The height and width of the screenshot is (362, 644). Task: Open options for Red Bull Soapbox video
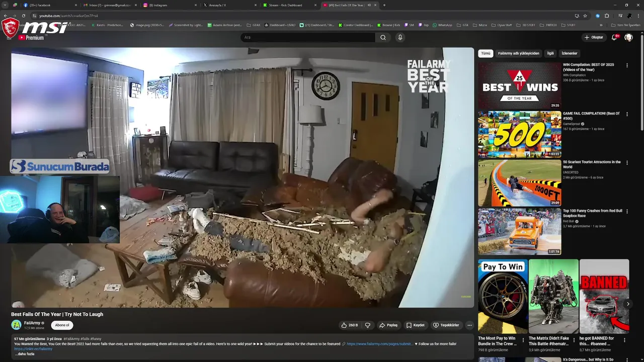(x=627, y=212)
